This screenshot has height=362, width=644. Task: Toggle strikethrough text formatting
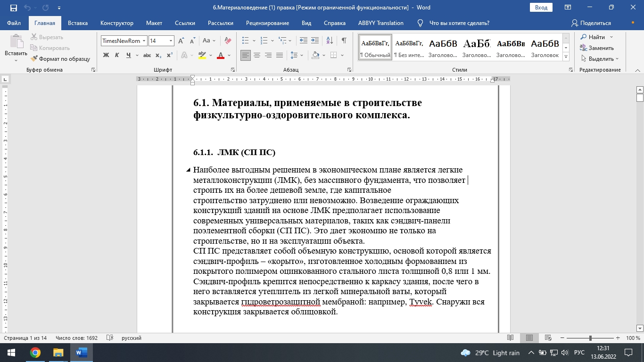147,56
